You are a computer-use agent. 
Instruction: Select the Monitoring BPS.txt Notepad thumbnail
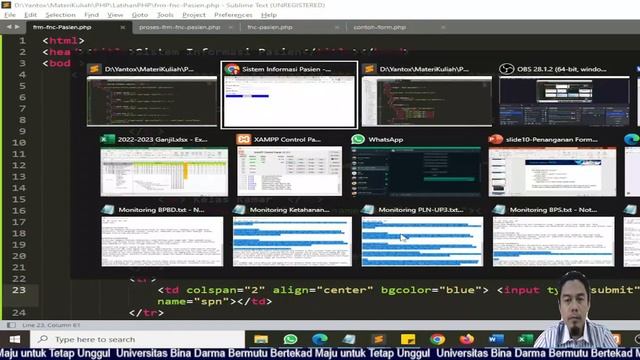[553, 242]
